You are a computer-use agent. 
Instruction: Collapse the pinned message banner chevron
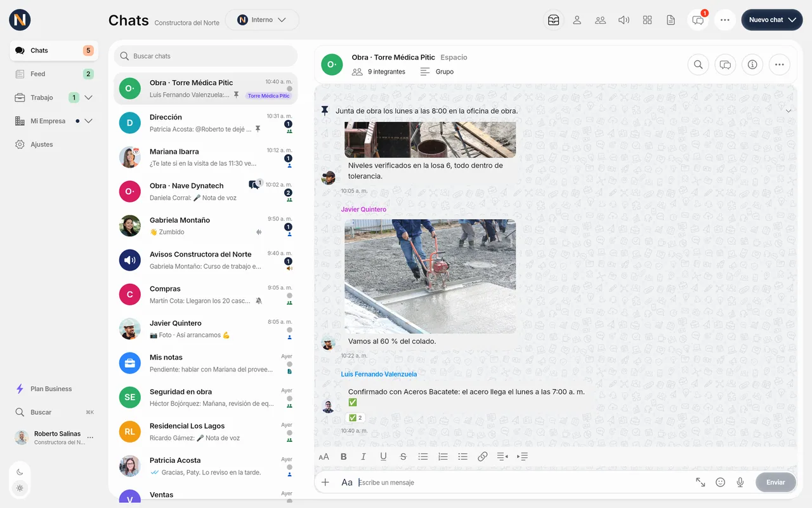pyautogui.click(x=789, y=111)
